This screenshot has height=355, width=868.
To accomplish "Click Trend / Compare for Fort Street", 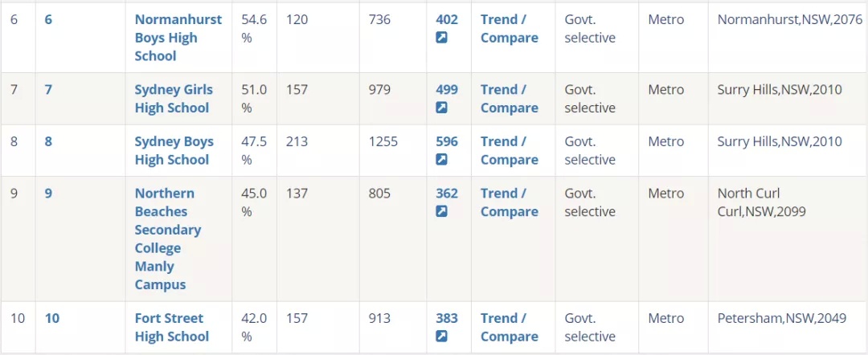I will point(510,328).
